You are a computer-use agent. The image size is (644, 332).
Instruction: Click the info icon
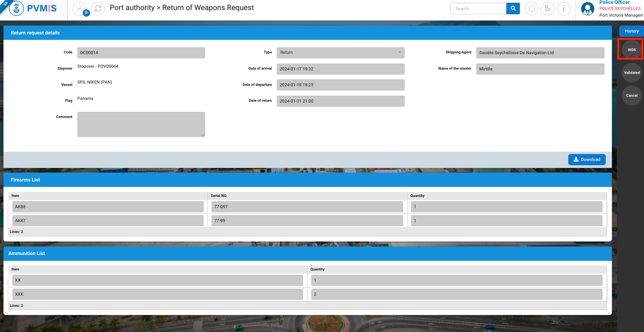click(564, 9)
